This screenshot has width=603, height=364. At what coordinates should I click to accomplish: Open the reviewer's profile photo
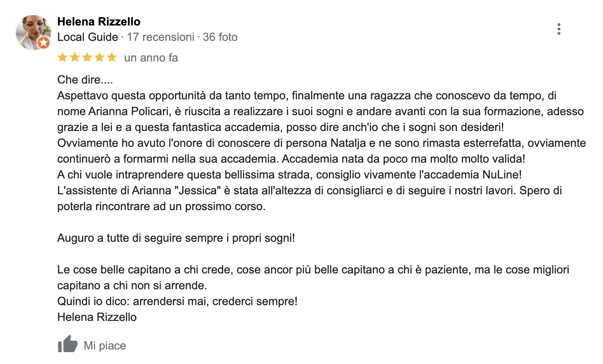(33, 32)
